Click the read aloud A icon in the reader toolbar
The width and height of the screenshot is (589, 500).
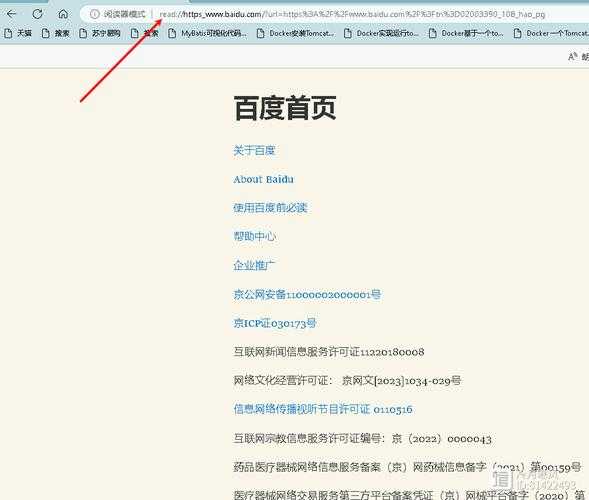pyautogui.click(x=572, y=57)
